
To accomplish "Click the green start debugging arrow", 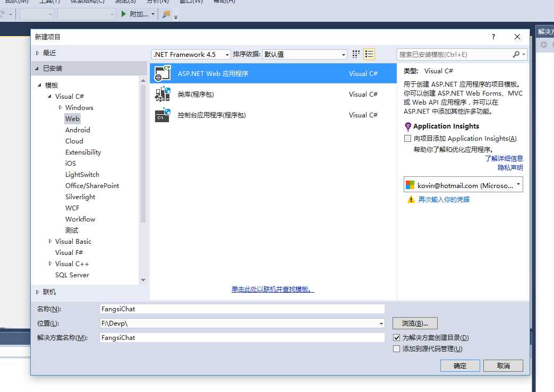I will [x=123, y=14].
